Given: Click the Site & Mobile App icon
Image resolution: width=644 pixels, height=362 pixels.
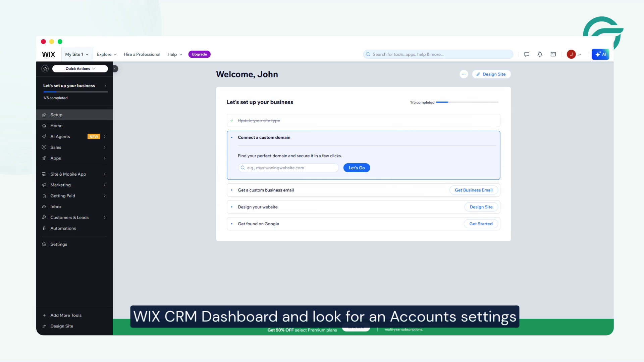Looking at the screenshot, I should point(44,174).
